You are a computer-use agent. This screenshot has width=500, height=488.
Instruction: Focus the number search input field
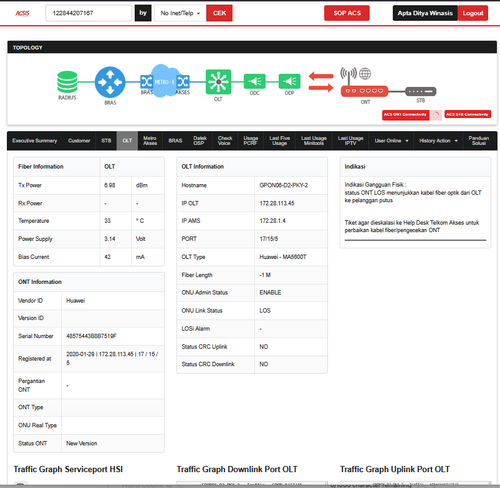tap(89, 13)
